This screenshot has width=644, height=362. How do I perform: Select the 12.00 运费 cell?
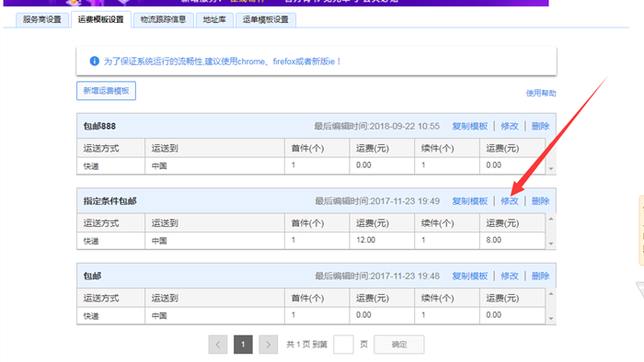click(x=382, y=240)
